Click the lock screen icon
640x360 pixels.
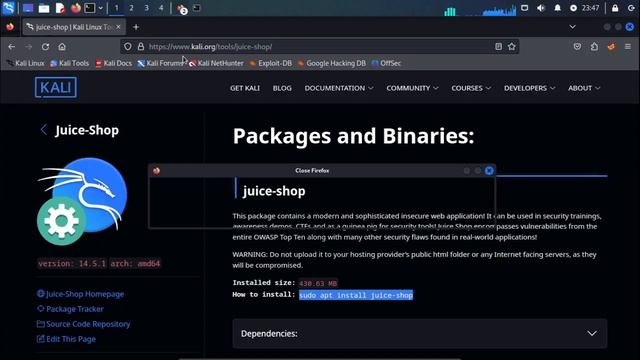[x=615, y=8]
